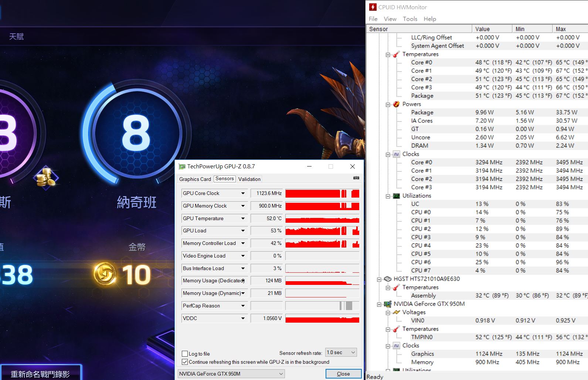Click the Max column header
This screenshot has height=380, width=588.
click(570, 29)
